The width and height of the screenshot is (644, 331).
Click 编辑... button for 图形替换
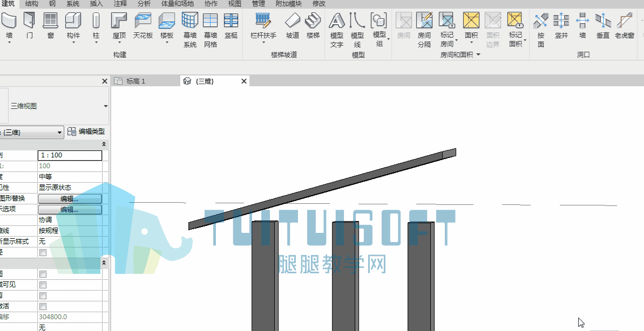(70, 199)
